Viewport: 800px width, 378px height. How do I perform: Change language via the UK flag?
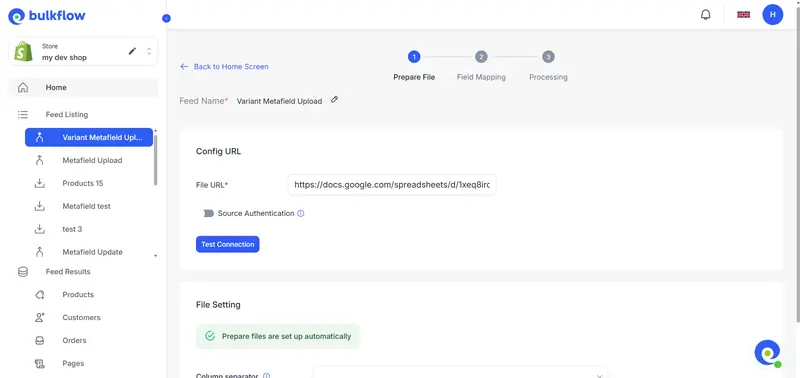click(x=743, y=15)
